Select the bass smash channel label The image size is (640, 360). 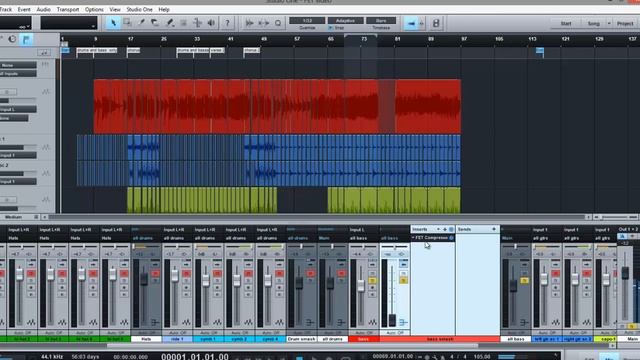(440, 339)
